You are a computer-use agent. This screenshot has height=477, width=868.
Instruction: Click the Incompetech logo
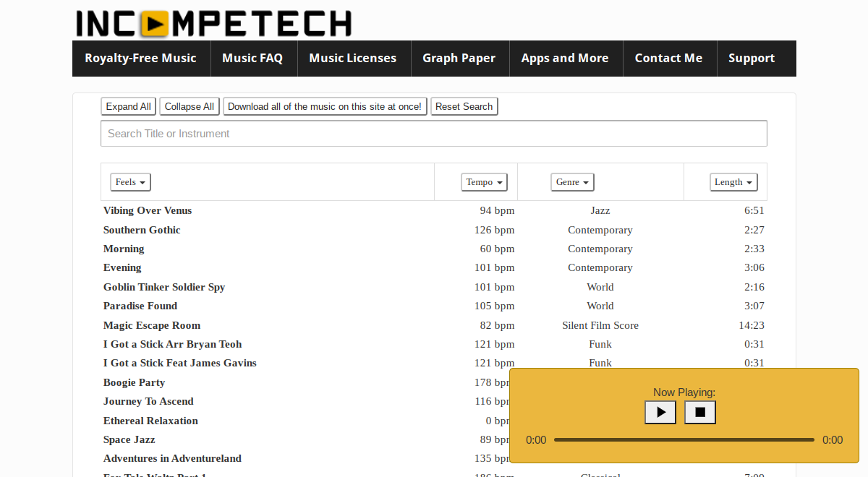[214, 23]
